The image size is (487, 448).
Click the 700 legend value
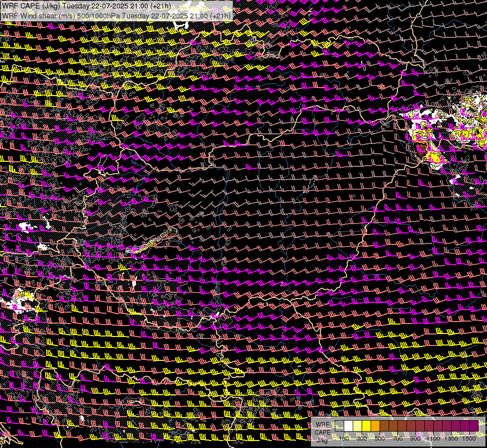[397, 439]
